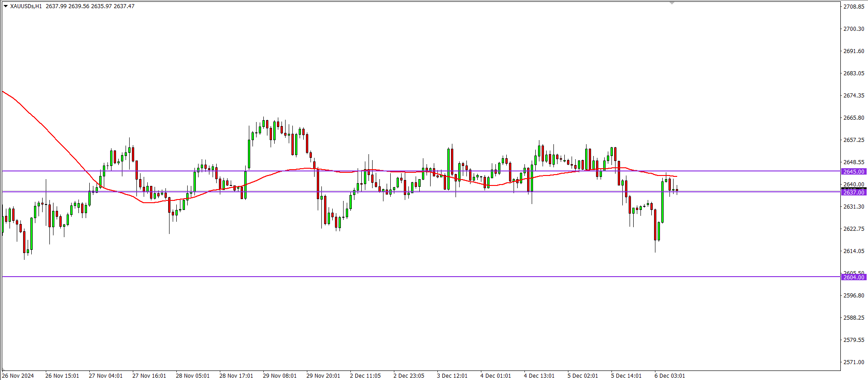The width and height of the screenshot is (868, 380).
Task: Click the 2674.35 price scale label
Action: pyautogui.click(x=853, y=95)
